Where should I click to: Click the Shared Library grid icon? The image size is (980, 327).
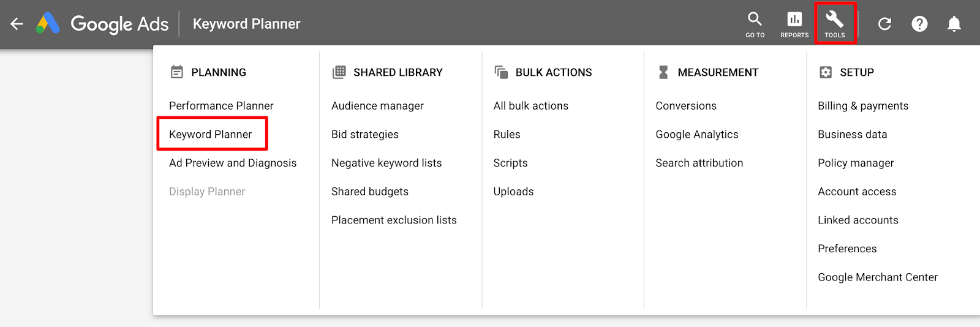coord(339,72)
